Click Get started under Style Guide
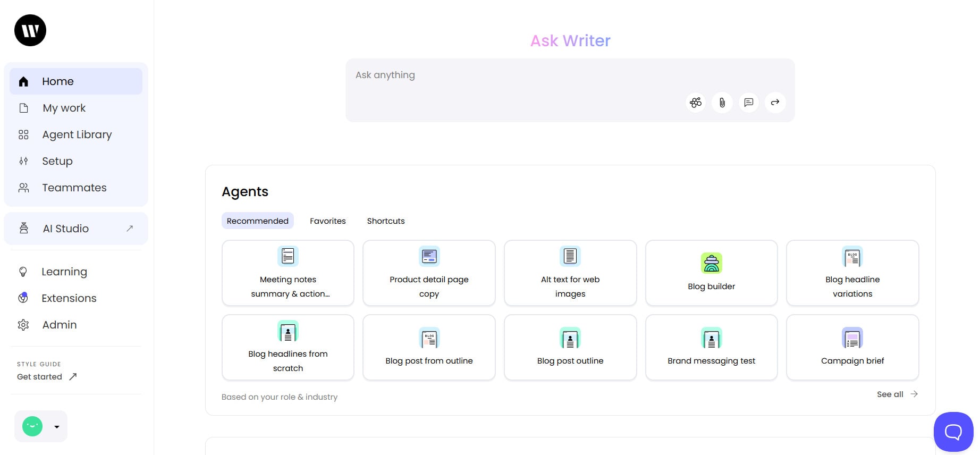The image size is (980, 455). 39,377
